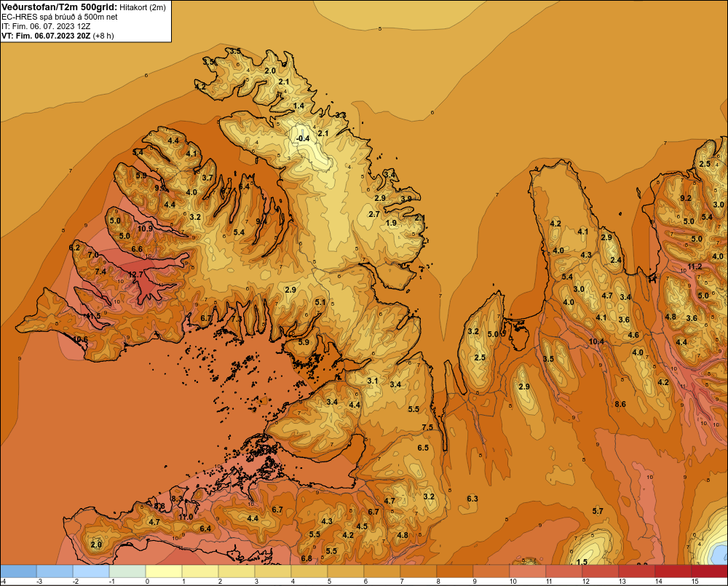Click the legend tick label -2
Image resolution: width=728 pixels, height=586 pixels.
pyautogui.click(x=75, y=582)
